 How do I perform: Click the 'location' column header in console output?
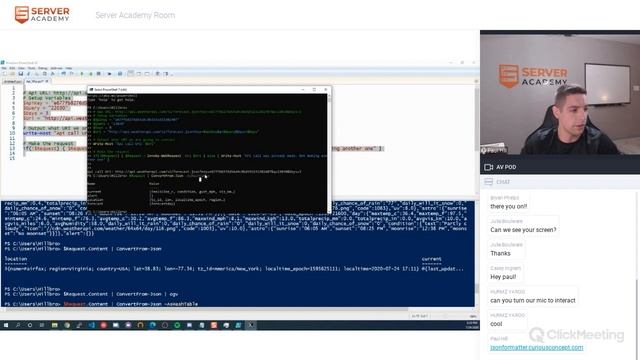16,259
